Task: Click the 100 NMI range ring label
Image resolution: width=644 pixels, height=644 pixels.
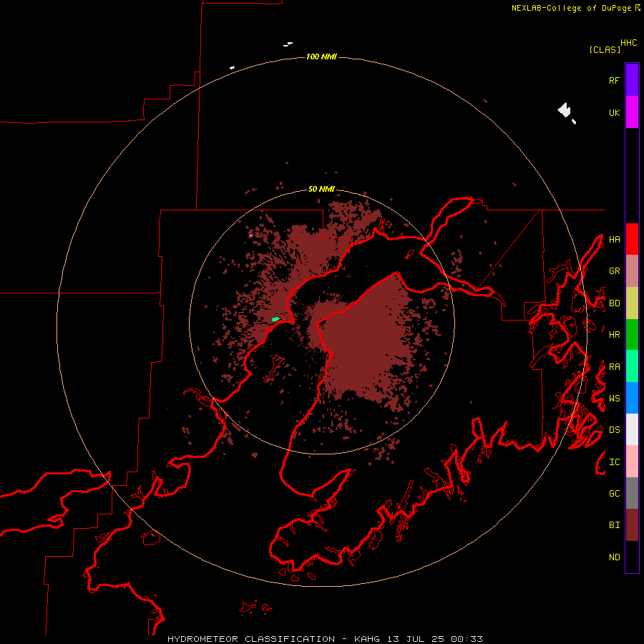Action: pyautogui.click(x=321, y=57)
